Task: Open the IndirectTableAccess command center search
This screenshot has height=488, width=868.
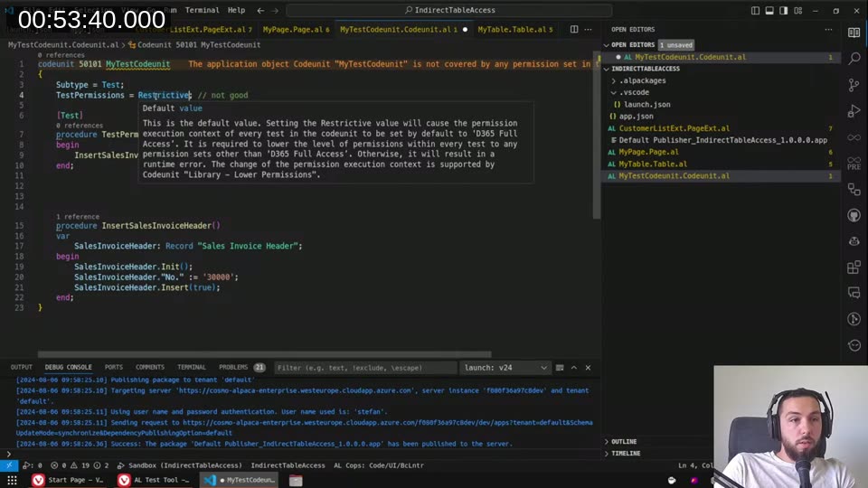Action: pos(449,10)
